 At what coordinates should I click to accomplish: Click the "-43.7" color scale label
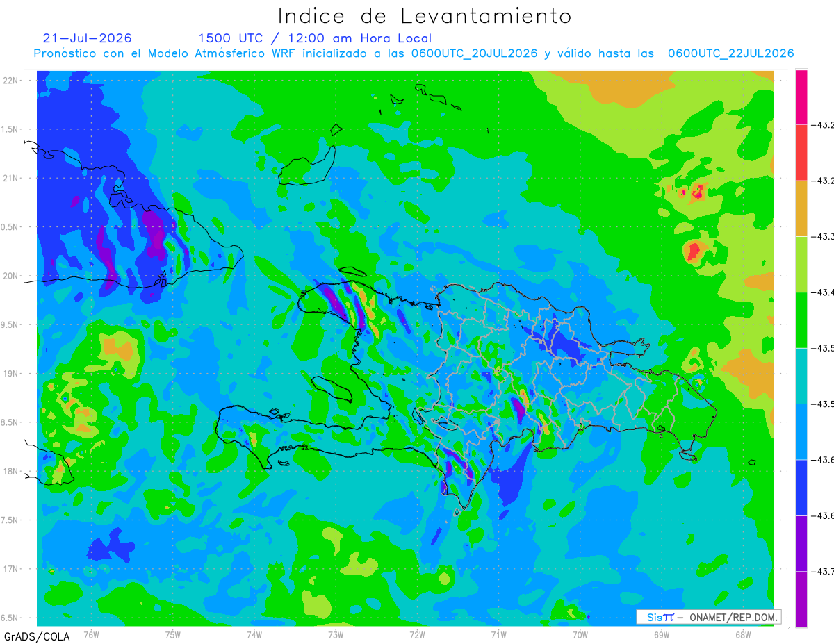tap(824, 571)
